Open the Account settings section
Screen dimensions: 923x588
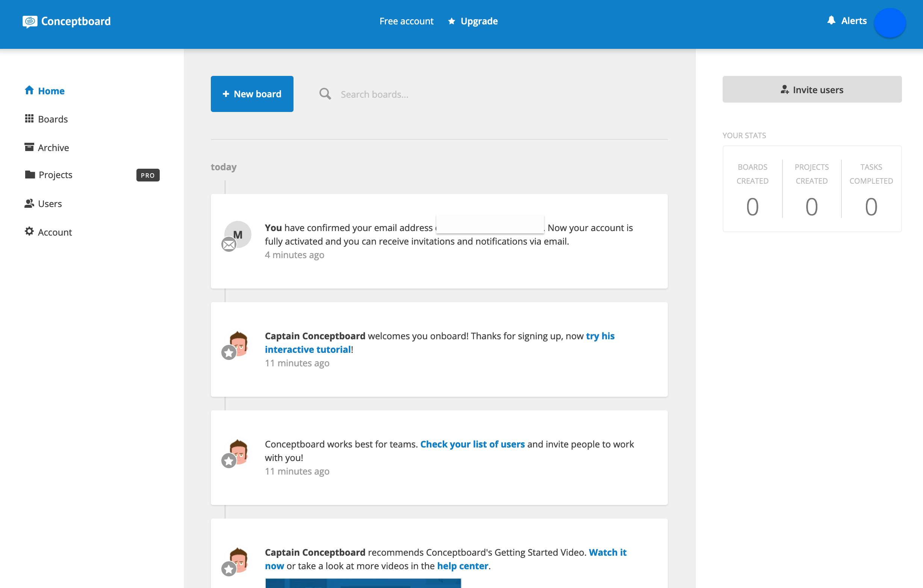pyautogui.click(x=55, y=232)
